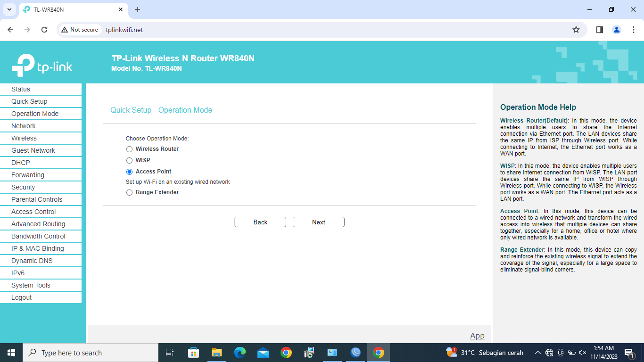Open IPv6 settings in sidebar
This screenshot has height=362, width=644.
[41, 273]
